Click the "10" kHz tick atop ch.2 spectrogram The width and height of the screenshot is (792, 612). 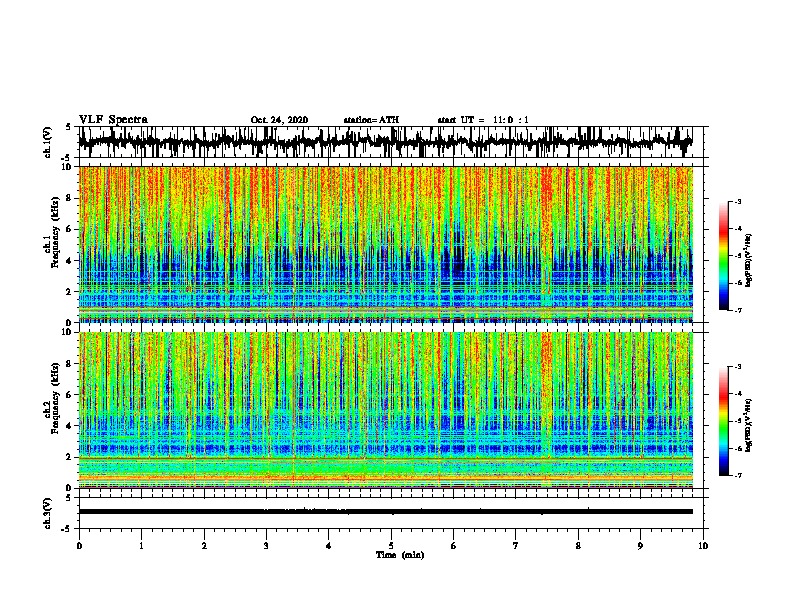pyautogui.click(x=68, y=332)
